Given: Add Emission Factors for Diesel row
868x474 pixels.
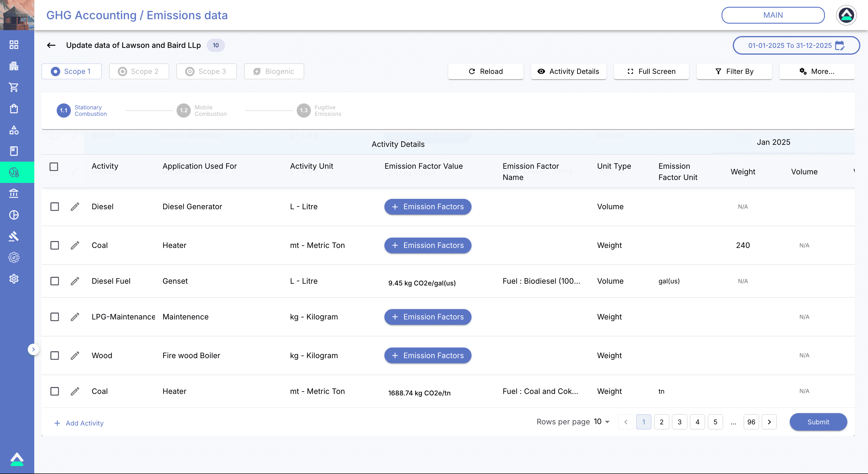Looking at the screenshot, I should click(x=428, y=207).
